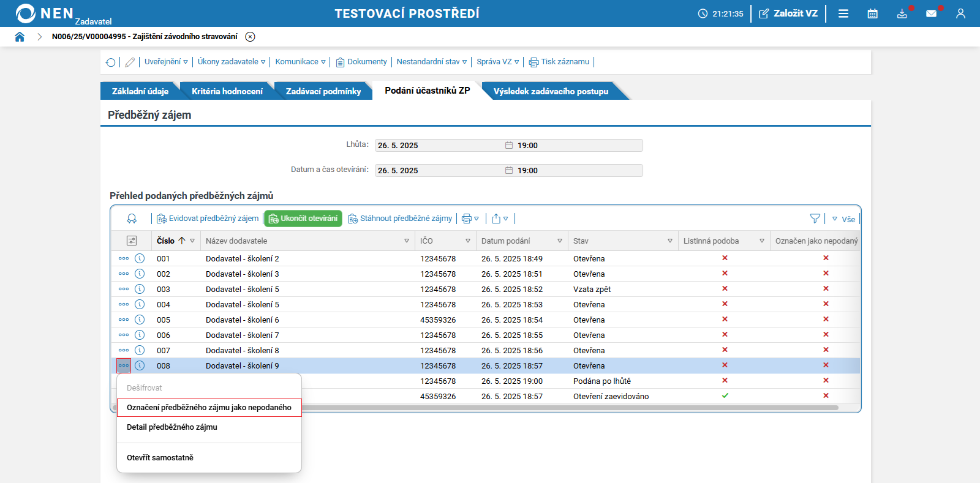Open messages envelope icon
The width and height of the screenshot is (980, 483).
coord(931,13)
